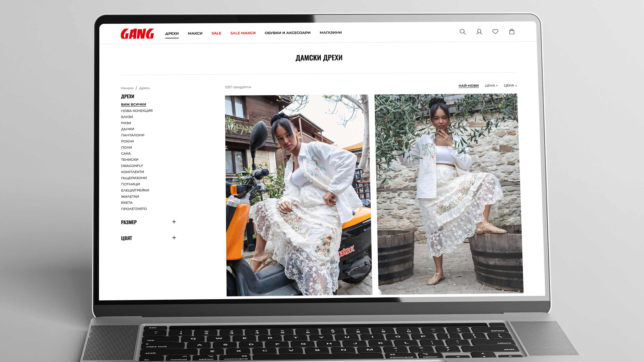Open the shopping bag icon
The width and height of the screenshot is (644, 362).
coord(512,32)
